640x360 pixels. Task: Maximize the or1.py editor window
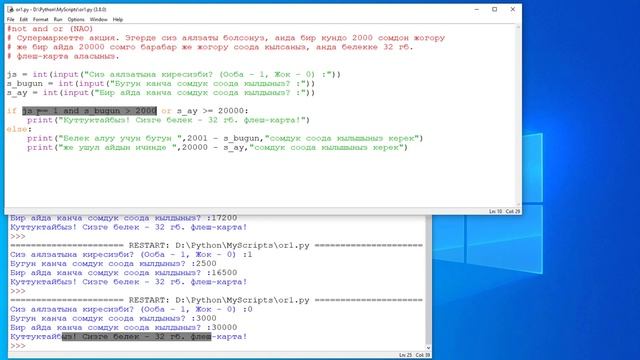(494, 9)
